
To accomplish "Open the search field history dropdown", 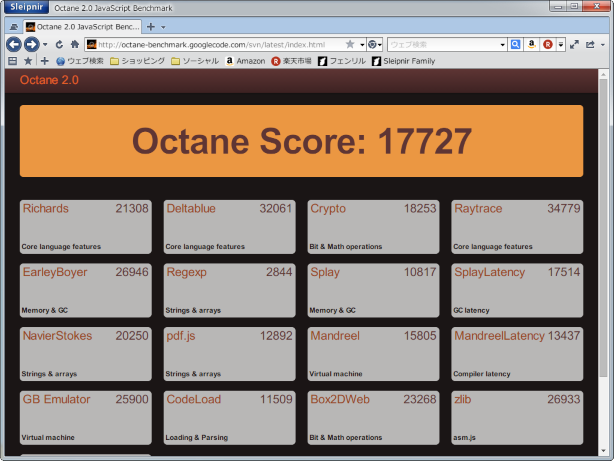I will click(502, 45).
